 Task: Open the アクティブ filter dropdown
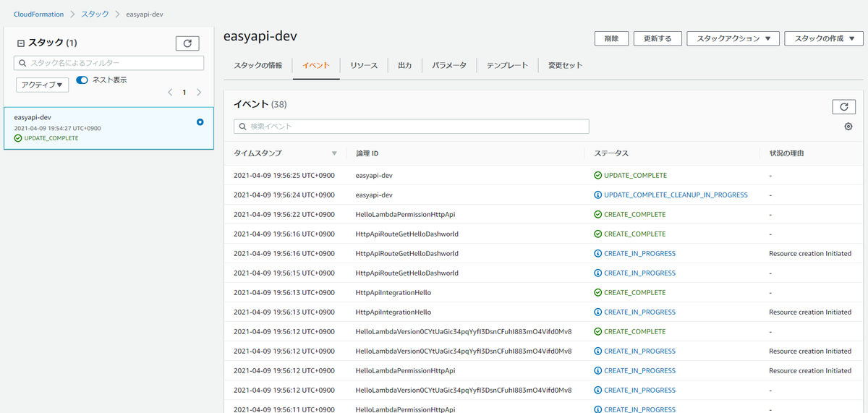tap(42, 85)
